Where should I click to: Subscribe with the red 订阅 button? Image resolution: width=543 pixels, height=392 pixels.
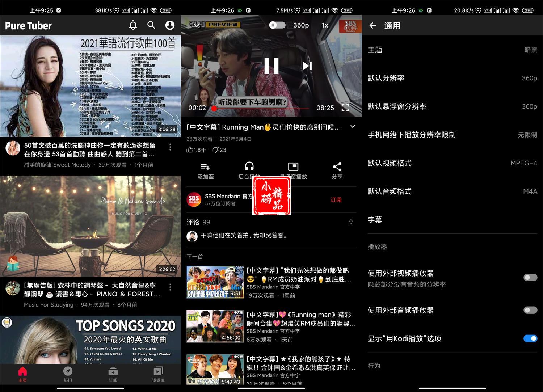tap(336, 200)
